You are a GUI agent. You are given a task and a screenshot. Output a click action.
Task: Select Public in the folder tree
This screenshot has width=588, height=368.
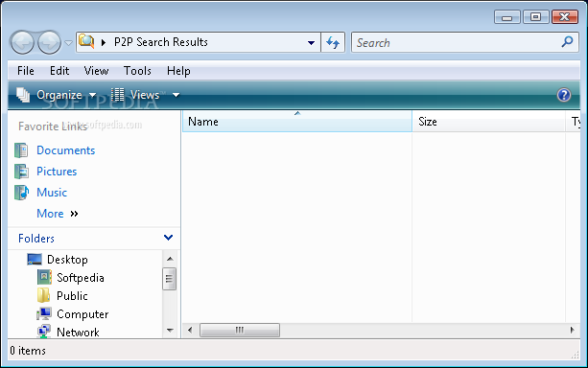click(x=72, y=296)
